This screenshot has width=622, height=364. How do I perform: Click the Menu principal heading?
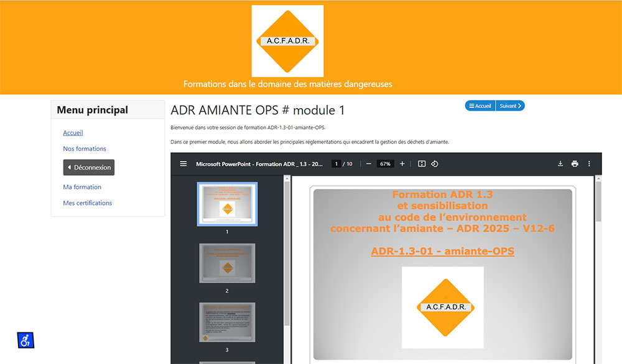(93, 110)
